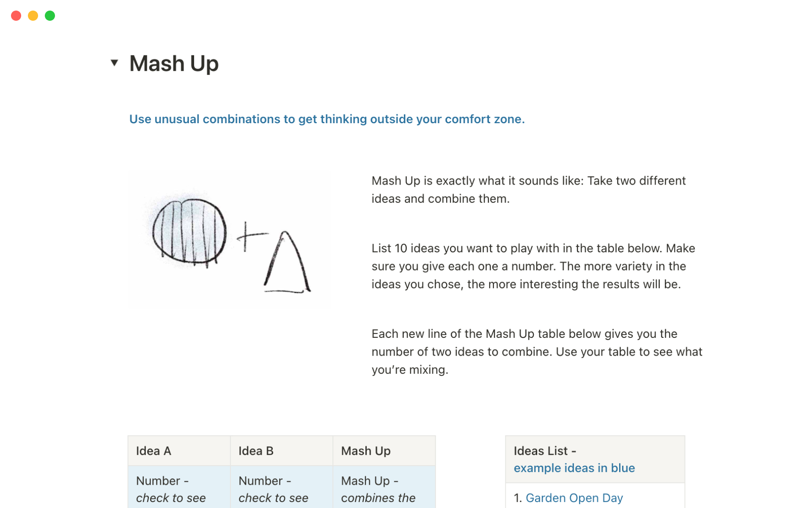The image size is (812, 508).
Task: Click the hatched circle in the sketch
Action: [189, 232]
